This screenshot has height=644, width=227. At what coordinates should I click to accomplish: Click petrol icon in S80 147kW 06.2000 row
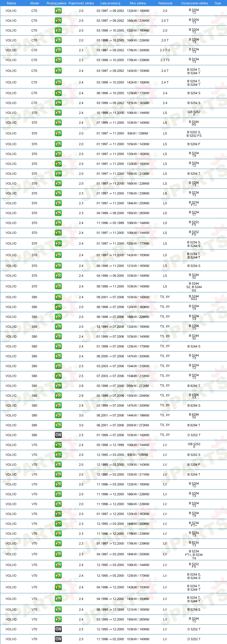tap(58, 356)
